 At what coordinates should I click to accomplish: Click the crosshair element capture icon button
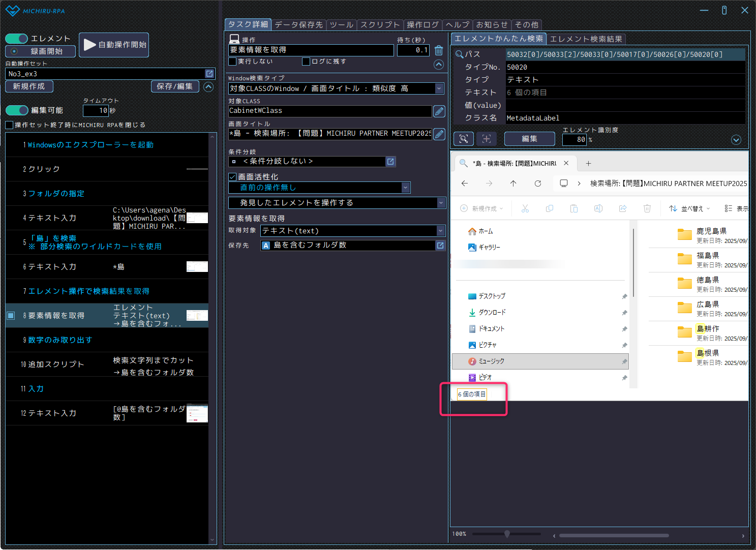(x=486, y=139)
